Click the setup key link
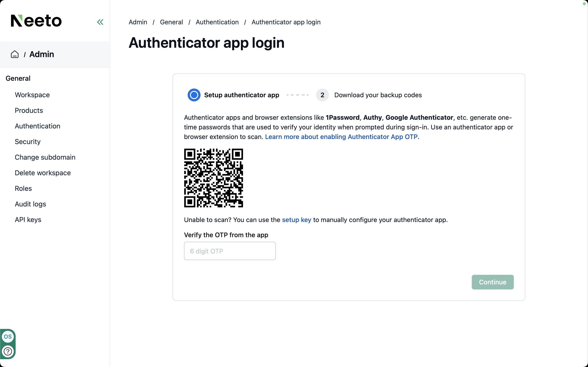The image size is (588, 367). click(x=297, y=220)
